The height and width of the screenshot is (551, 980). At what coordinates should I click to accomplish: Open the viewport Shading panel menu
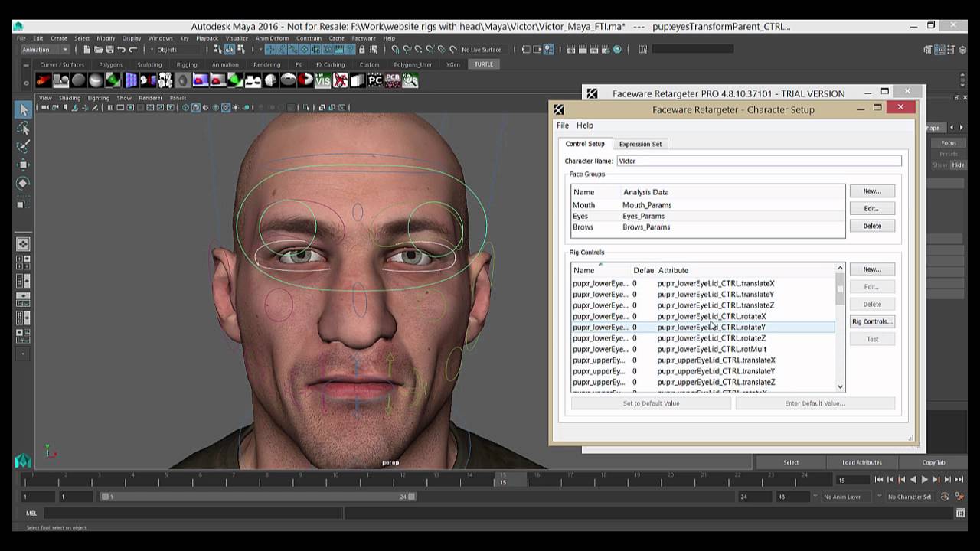coord(70,98)
